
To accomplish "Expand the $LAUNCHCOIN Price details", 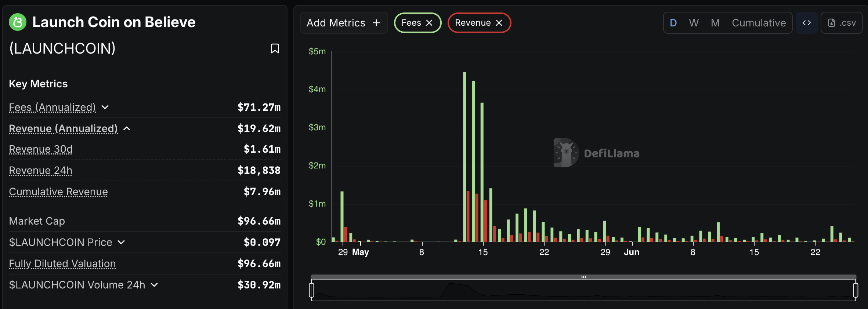I will coord(121,242).
